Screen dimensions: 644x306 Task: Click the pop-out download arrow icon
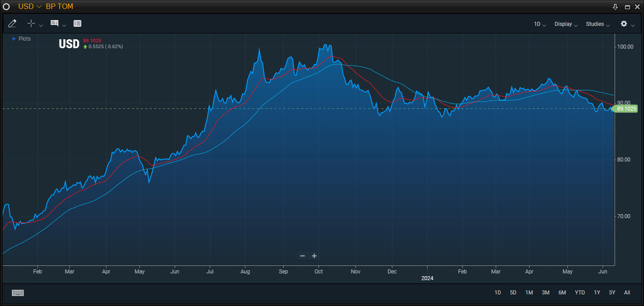point(615,6)
